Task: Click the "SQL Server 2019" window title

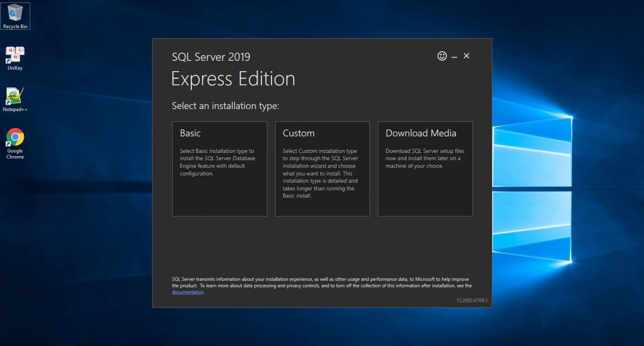Action: click(x=211, y=57)
